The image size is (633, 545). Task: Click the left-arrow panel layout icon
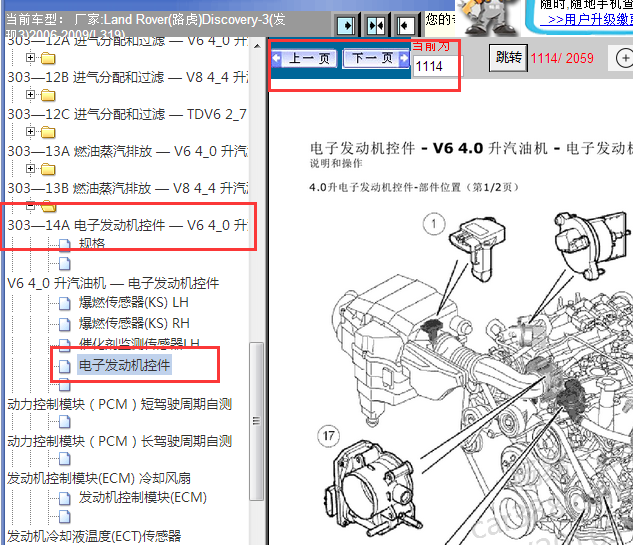pos(405,26)
